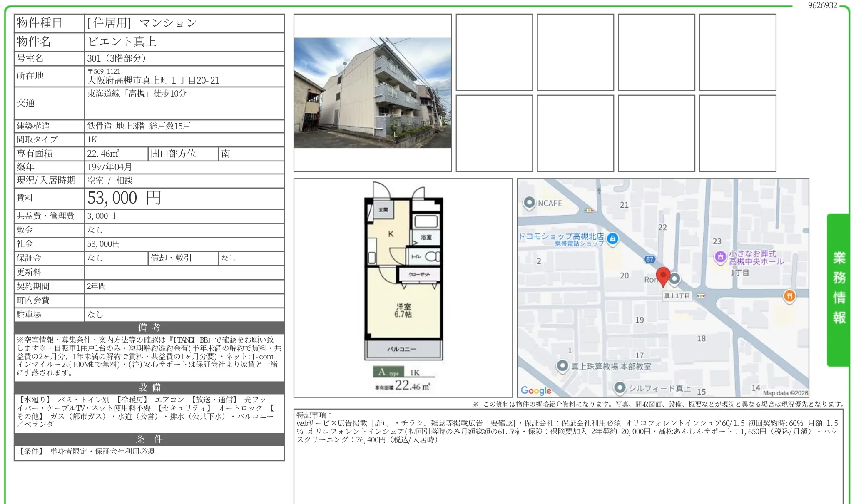
Task: Click the 町内会費 label cell
Action: [x=49, y=300]
